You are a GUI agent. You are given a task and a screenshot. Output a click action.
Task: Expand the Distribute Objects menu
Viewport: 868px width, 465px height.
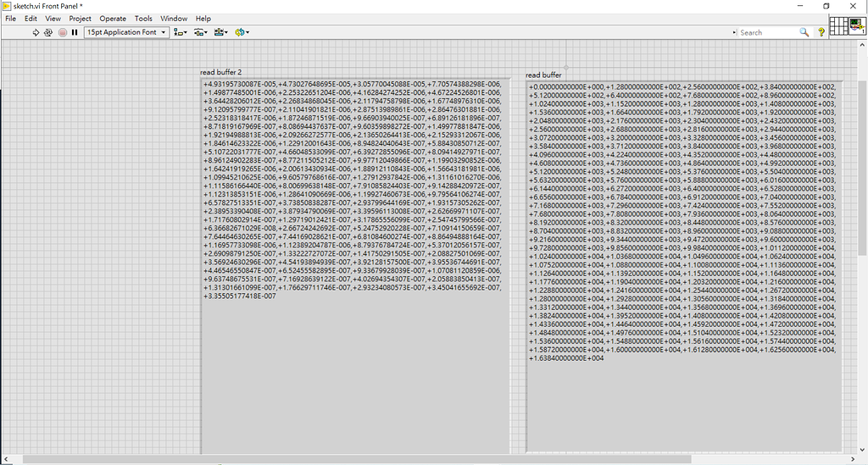(200, 32)
